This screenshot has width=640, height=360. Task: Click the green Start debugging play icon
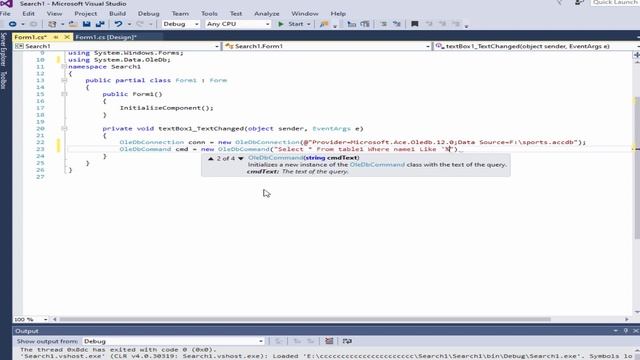click(x=281, y=24)
